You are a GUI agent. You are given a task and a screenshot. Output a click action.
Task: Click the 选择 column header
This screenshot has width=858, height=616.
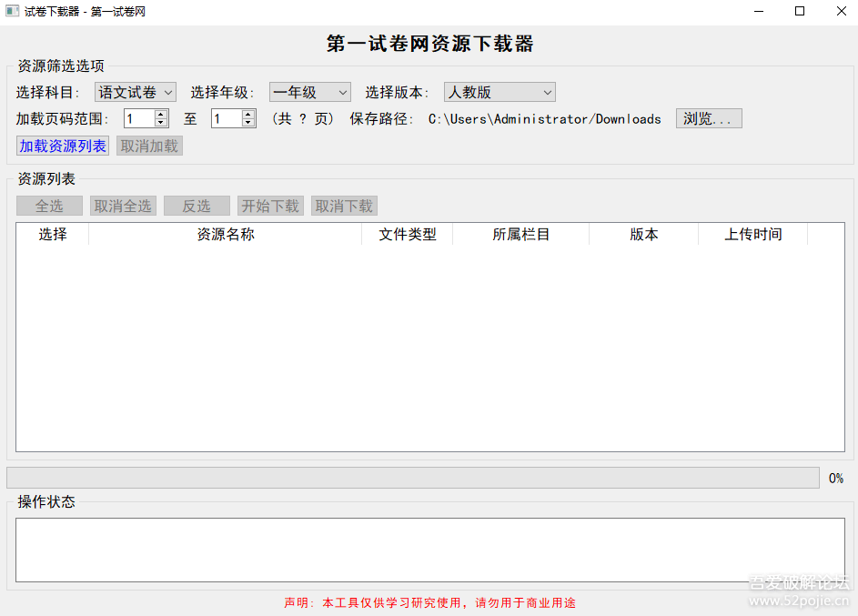click(53, 234)
